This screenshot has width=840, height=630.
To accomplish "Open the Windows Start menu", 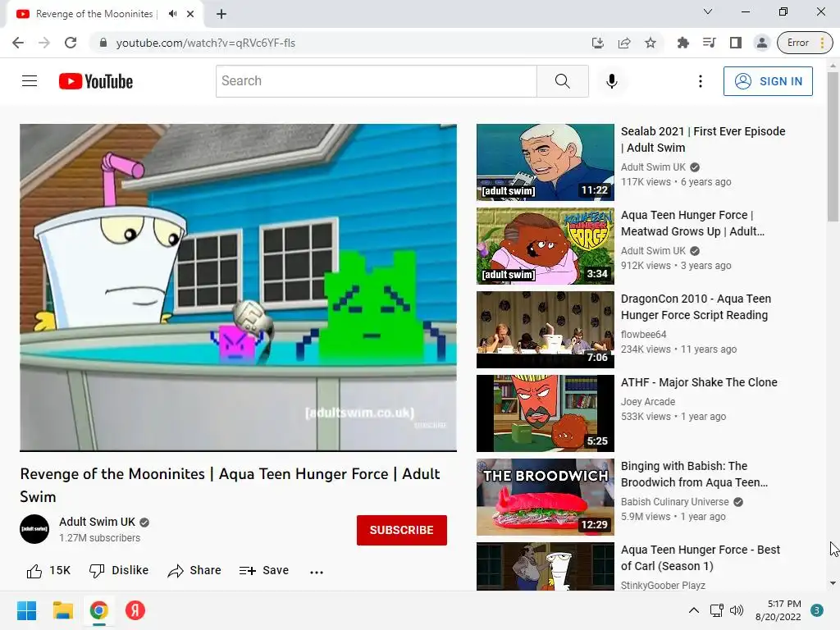I will click(x=26, y=610).
